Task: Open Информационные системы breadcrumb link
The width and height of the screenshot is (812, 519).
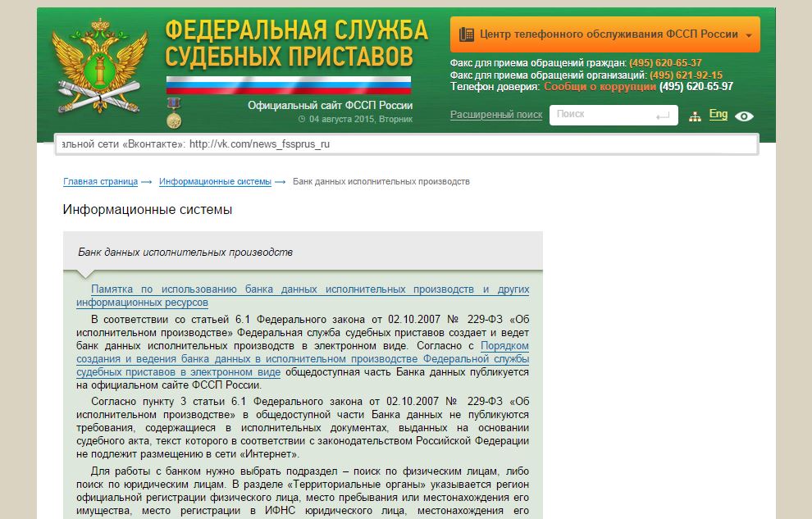Action: (x=215, y=182)
